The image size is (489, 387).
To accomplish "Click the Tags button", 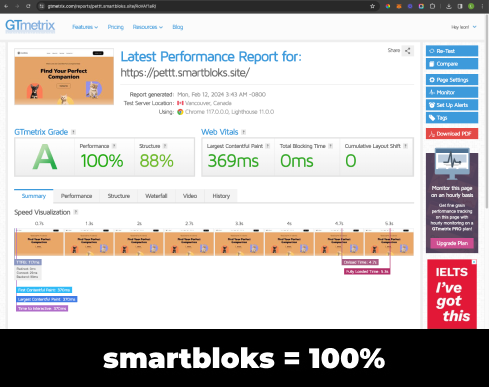I will click(x=452, y=118).
